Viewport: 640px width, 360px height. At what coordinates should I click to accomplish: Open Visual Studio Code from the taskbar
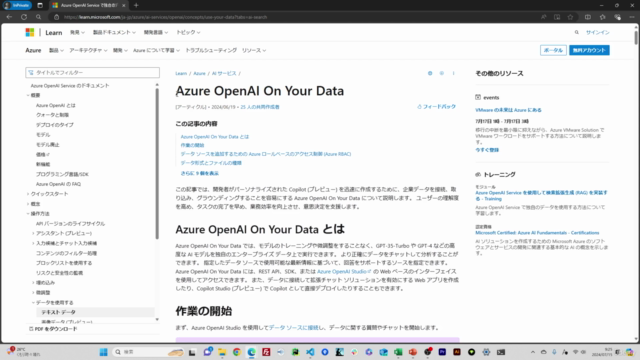point(310,352)
